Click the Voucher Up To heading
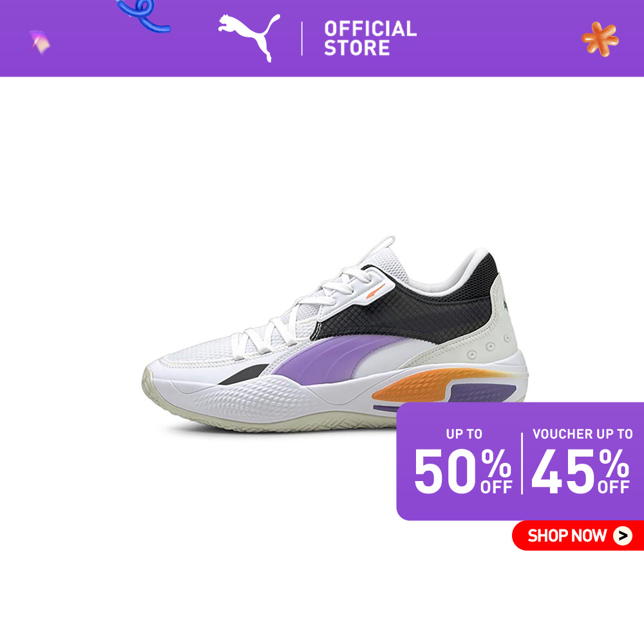 582,433
